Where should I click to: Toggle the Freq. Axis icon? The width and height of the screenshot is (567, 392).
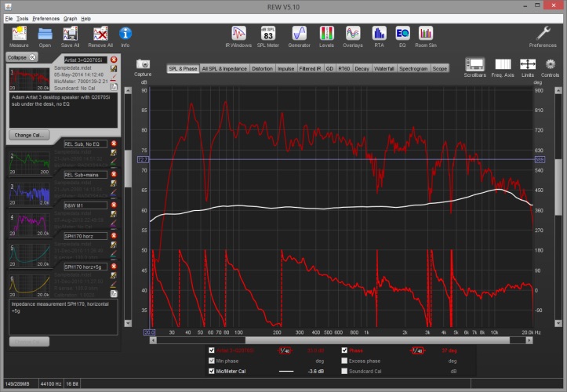[503, 64]
